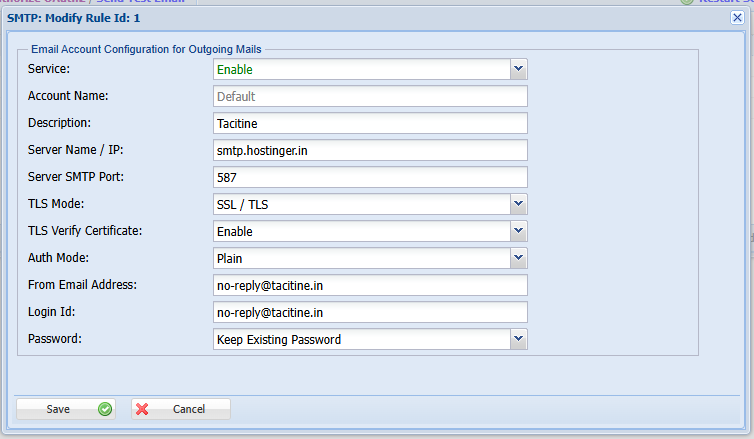Click the Keep Existing Password combo box

(x=361, y=340)
